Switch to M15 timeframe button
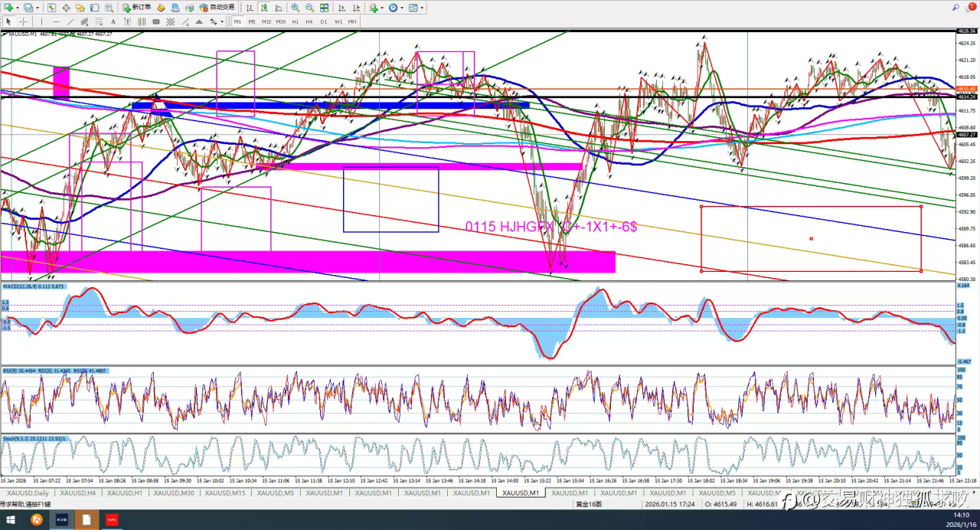Viewport: 980px width, 530px height. [x=266, y=21]
